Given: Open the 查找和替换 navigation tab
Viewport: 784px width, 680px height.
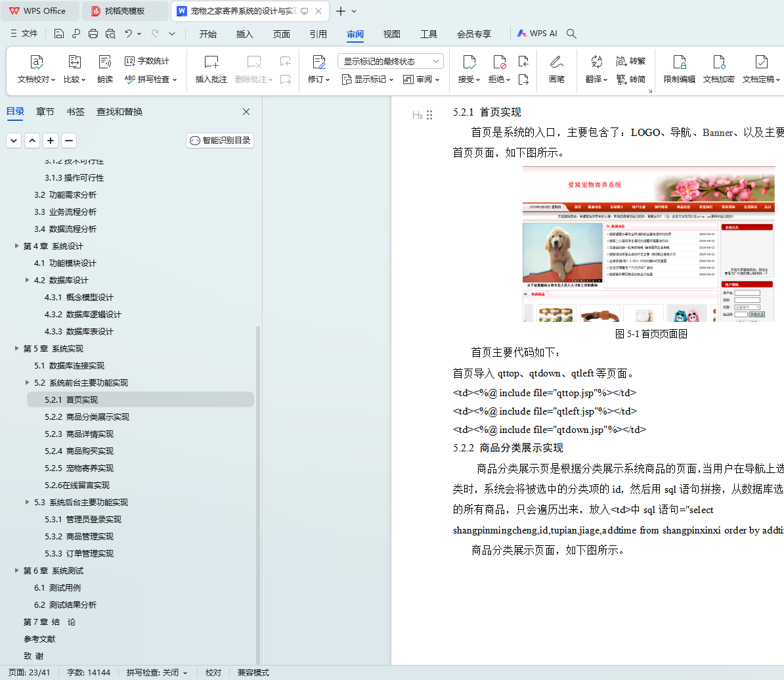Looking at the screenshot, I should (x=120, y=112).
